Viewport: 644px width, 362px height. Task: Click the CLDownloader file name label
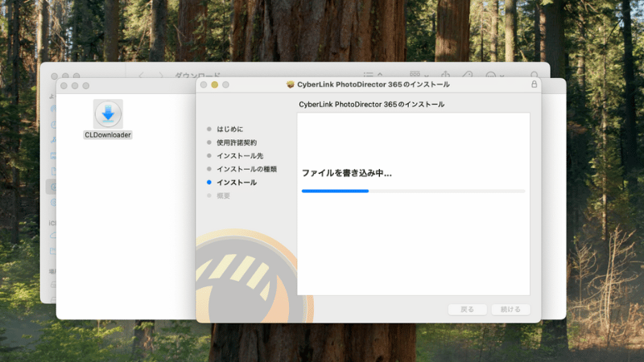click(108, 135)
